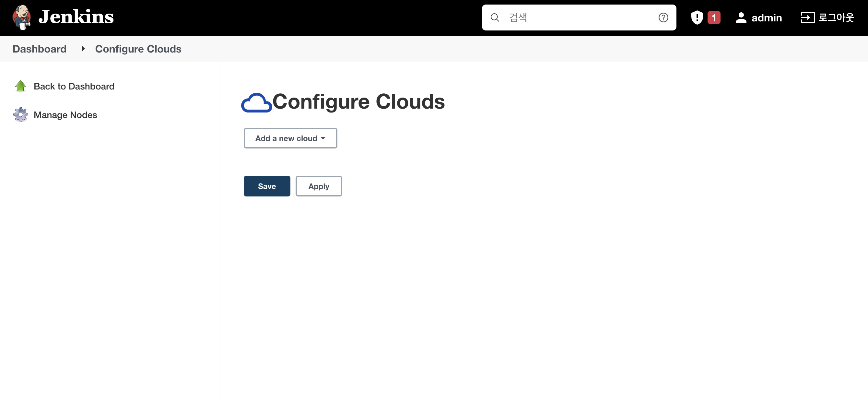Viewport: 868px width, 402px height.
Task: Click the green up arrow icon
Action: pyautogui.click(x=20, y=86)
